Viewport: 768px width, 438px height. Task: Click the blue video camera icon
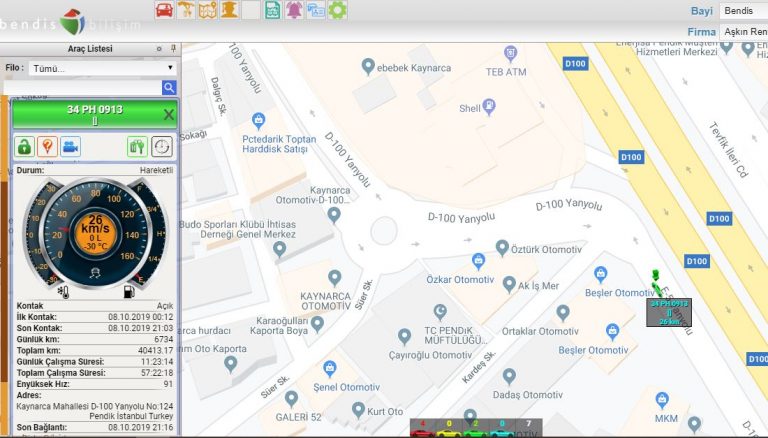click(71, 146)
